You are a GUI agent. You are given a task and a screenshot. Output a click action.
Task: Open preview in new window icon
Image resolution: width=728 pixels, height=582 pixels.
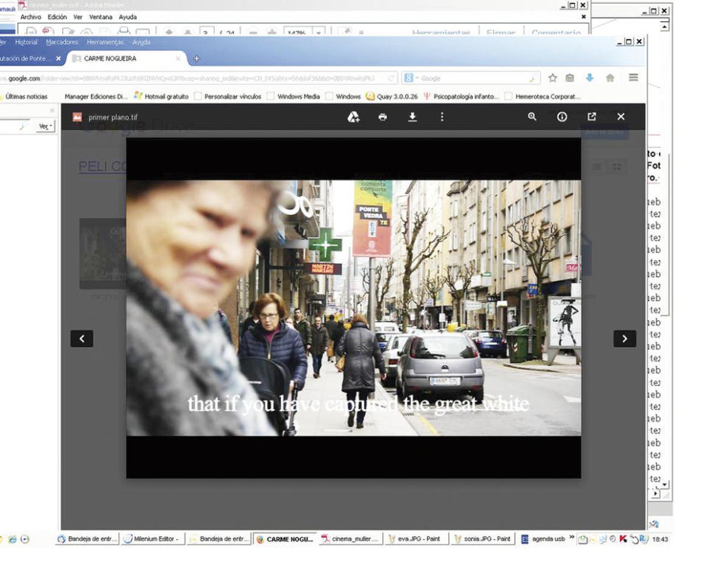pyautogui.click(x=591, y=116)
